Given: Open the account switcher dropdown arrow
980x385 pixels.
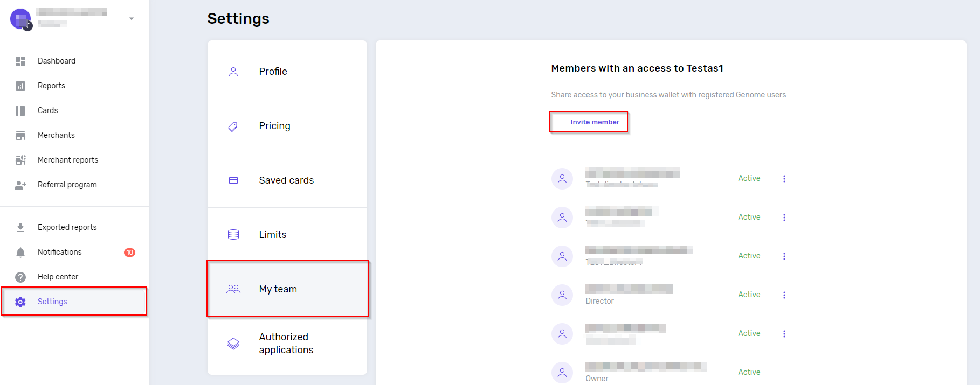Looking at the screenshot, I should click(132, 19).
